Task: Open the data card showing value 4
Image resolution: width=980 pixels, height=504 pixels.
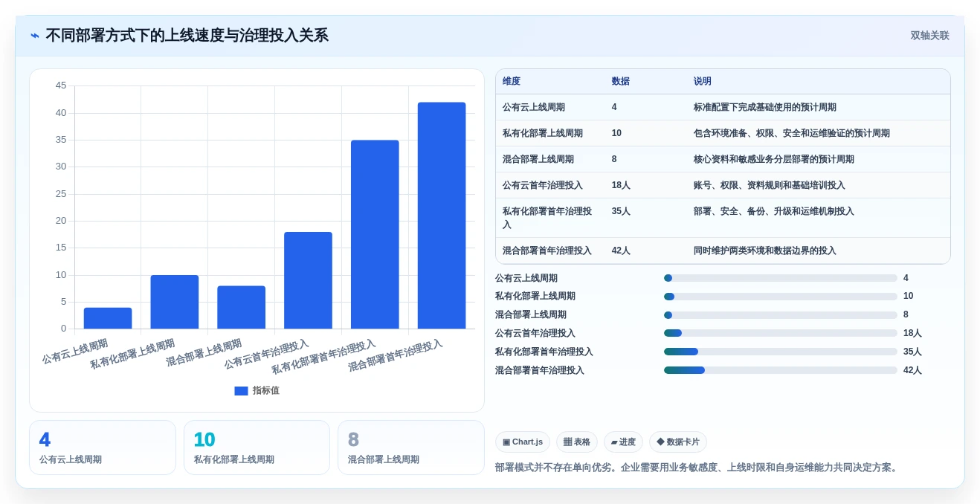Action: coord(103,448)
